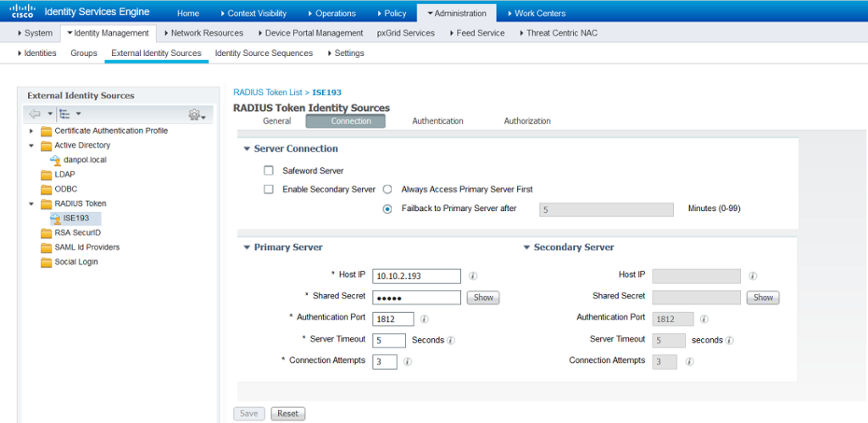Click the primary Connection Attempts field
The width and height of the screenshot is (868, 423).
tap(385, 362)
